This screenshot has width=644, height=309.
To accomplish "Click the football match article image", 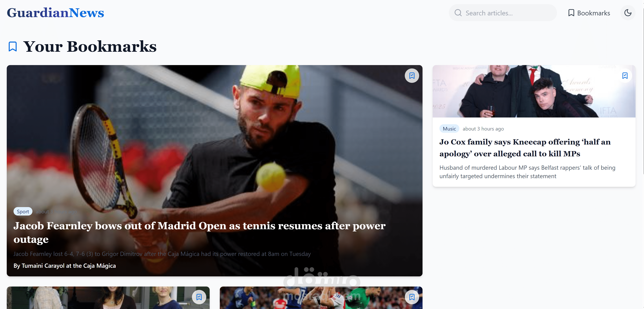I will coord(321,298).
